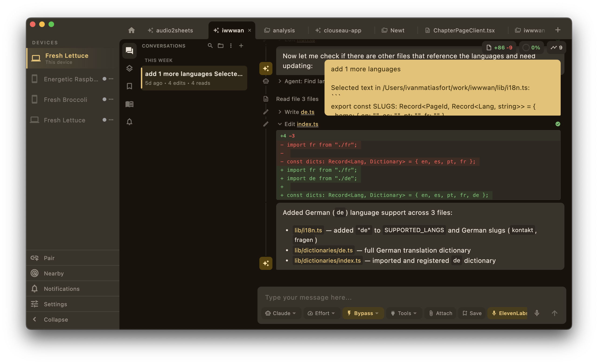Open Notifications in the sidebar
Image resolution: width=598 pixels, height=364 pixels.
(x=73, y=288)
